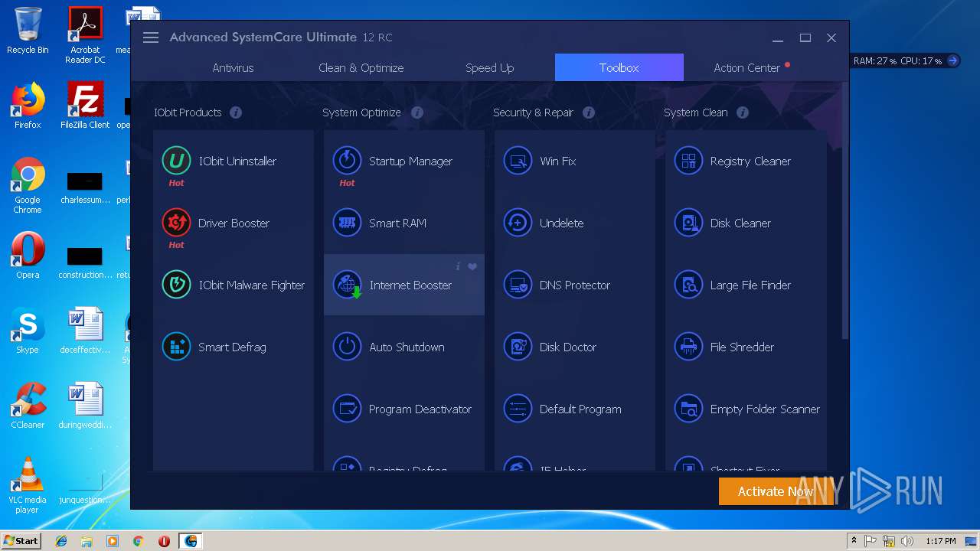Select the Recycle Bin desktop icon
This screenshot has height=551, width=980.
coord(28,31)
